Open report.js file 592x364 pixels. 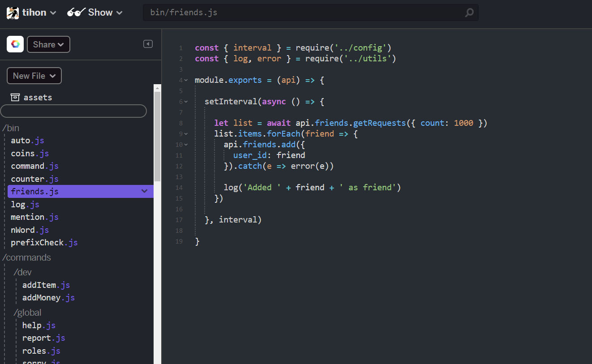pyautogui.click(x=44, y=338)
